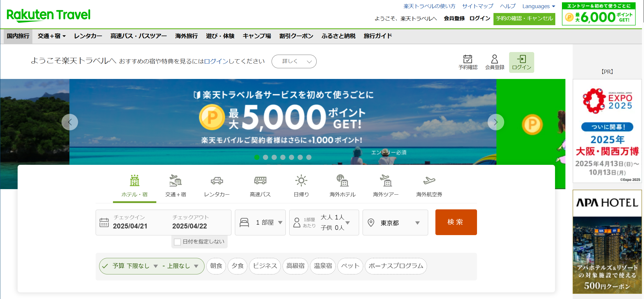
Task: Select the 高速バス search tab
Action: tap(260, 187)
